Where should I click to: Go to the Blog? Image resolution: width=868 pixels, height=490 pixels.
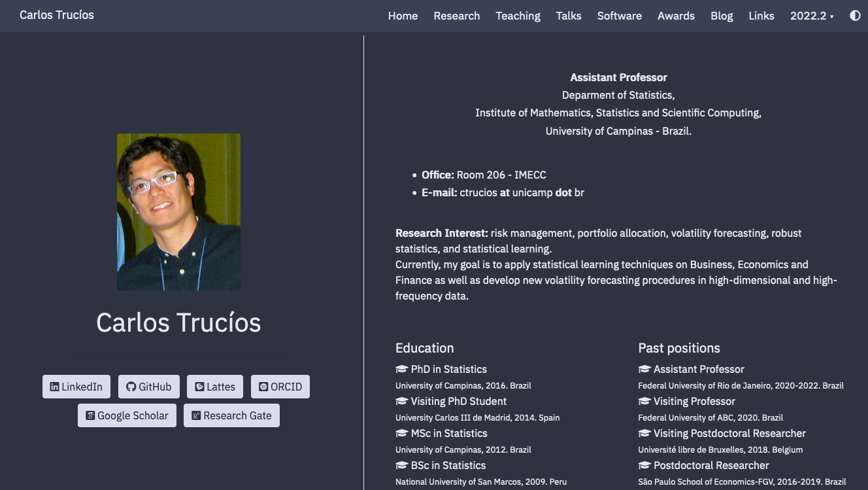pos(722,16)
